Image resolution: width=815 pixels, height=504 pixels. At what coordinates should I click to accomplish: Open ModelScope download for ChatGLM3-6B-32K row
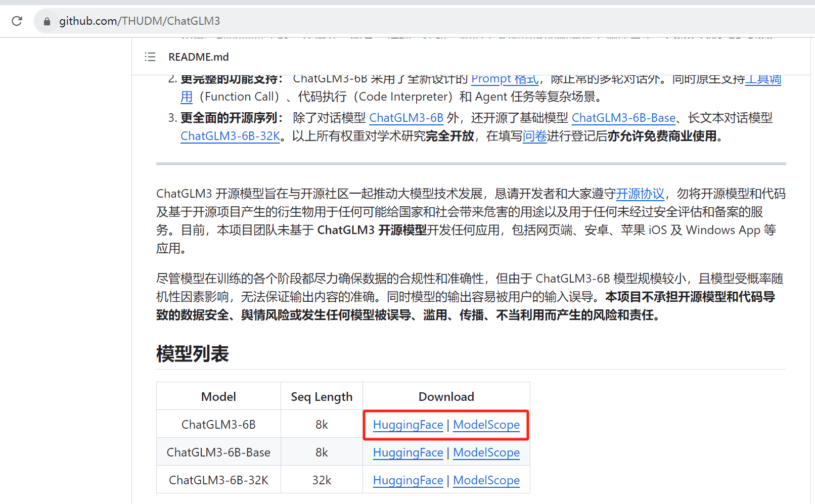coord(486,480)
